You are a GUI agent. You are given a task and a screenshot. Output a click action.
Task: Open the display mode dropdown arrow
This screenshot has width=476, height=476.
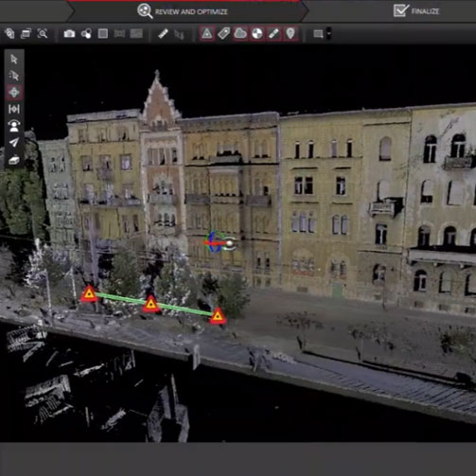[329, 33]
